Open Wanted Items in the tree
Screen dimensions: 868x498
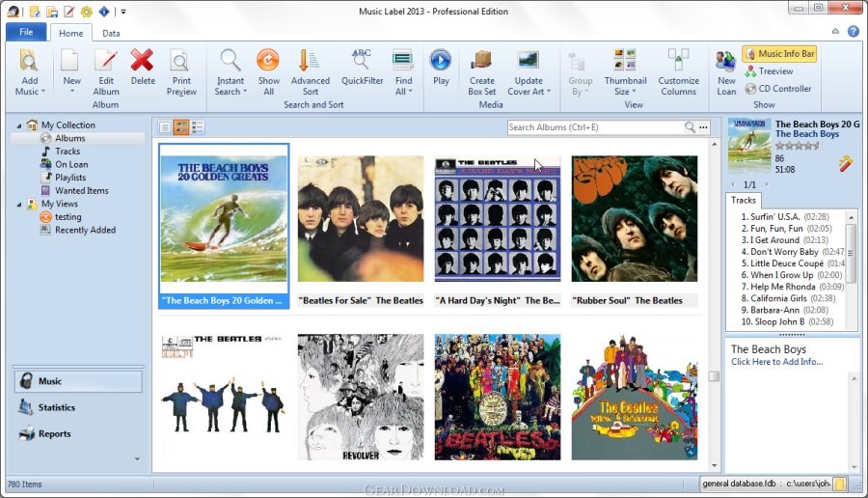[x=81, y=190]
